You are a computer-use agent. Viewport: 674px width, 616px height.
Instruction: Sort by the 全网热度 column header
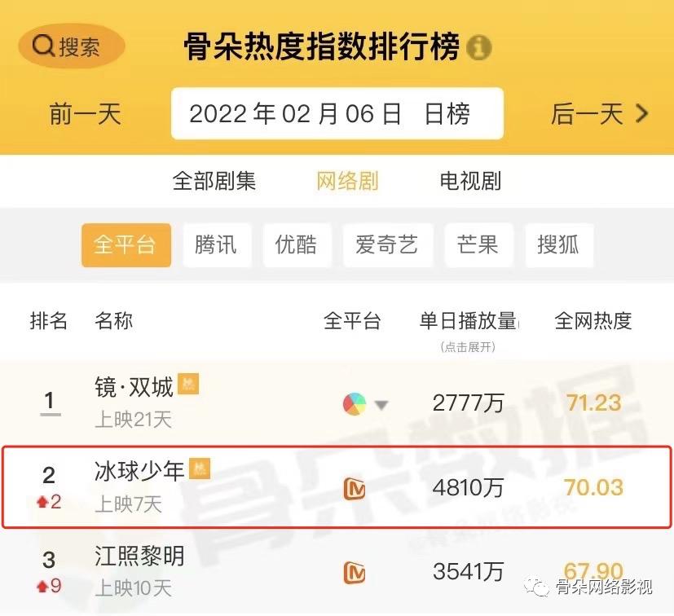tap(593, 321)
